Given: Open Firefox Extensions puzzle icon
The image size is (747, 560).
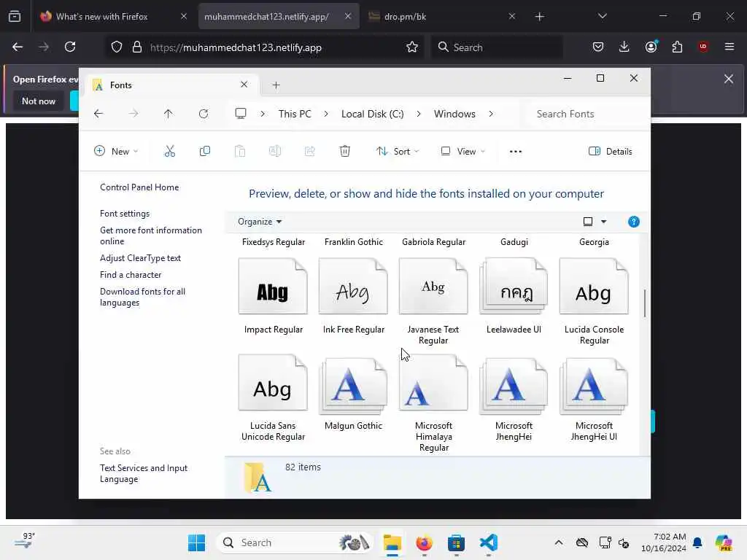Looking at the screenshot, I should click(x=677, y=47).
